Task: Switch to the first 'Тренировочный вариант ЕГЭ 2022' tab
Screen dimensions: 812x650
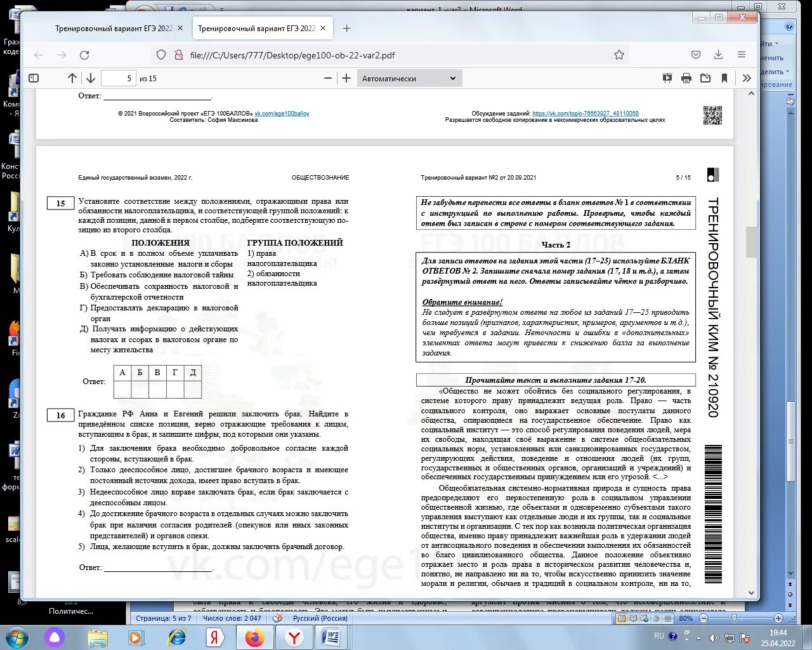Action: point(114,29)
